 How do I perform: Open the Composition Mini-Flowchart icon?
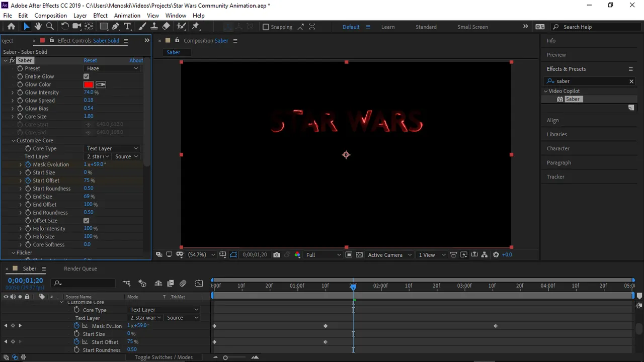pos(126,284)
